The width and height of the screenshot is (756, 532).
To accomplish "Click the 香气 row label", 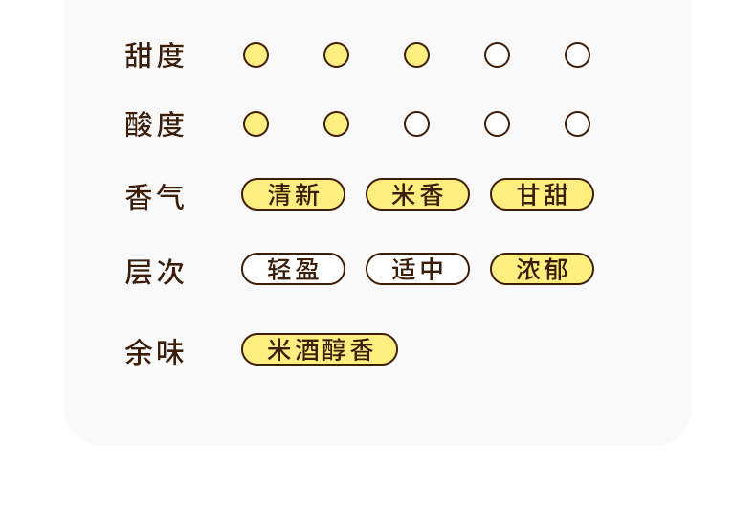I will point(154,197).
